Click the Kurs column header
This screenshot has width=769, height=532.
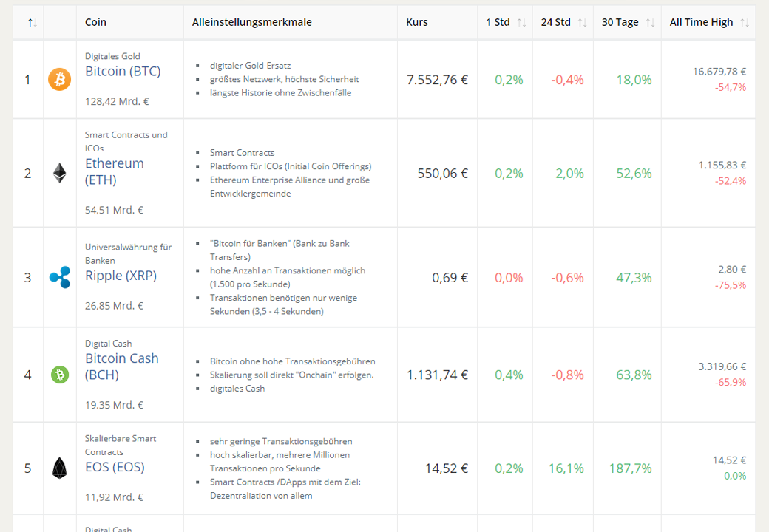tap(417, 22)
